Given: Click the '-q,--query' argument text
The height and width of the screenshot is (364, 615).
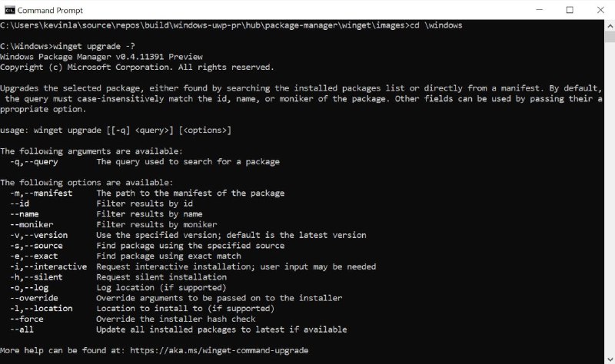Looking at the screenshot, I should pyautogui.click(x=34, y=162).
